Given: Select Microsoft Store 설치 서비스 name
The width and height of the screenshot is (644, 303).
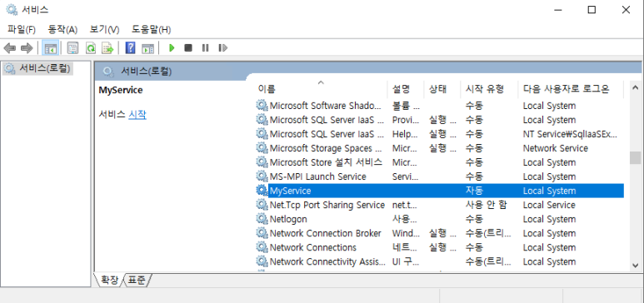Looking at the screenshot, I should [326, 162].
